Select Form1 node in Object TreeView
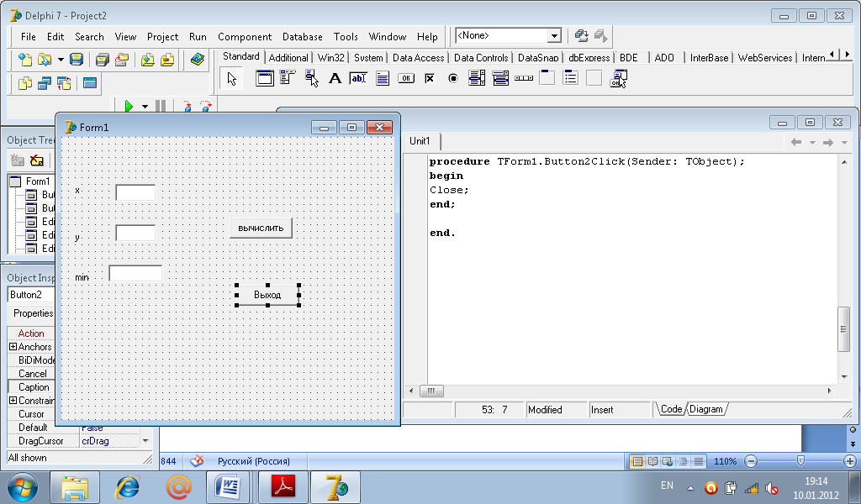This screenshot has height=504, width=861. (37, 181)
